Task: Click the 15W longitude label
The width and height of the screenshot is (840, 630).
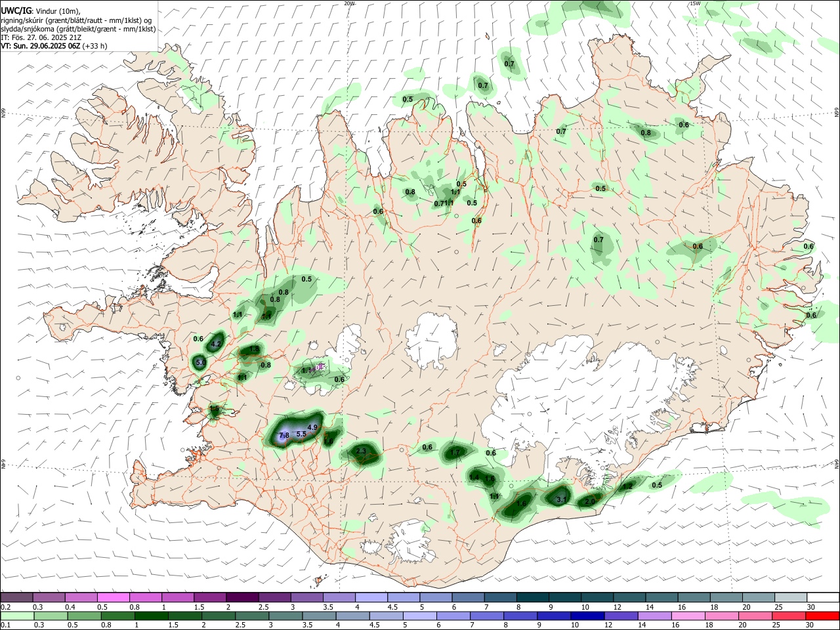Action: (x=694, y=3)
